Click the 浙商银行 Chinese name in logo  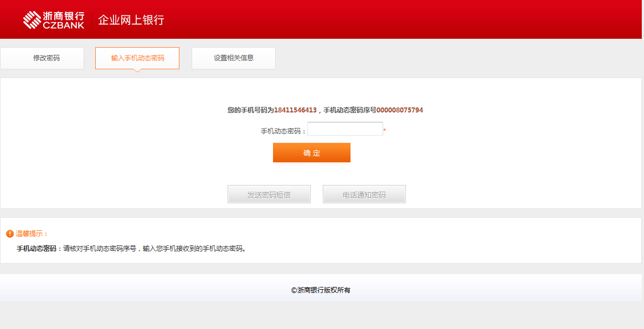pos(64,16)
